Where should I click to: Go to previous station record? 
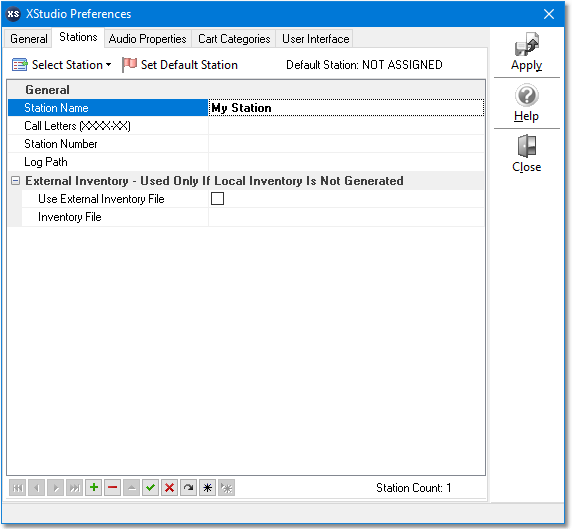36,488
